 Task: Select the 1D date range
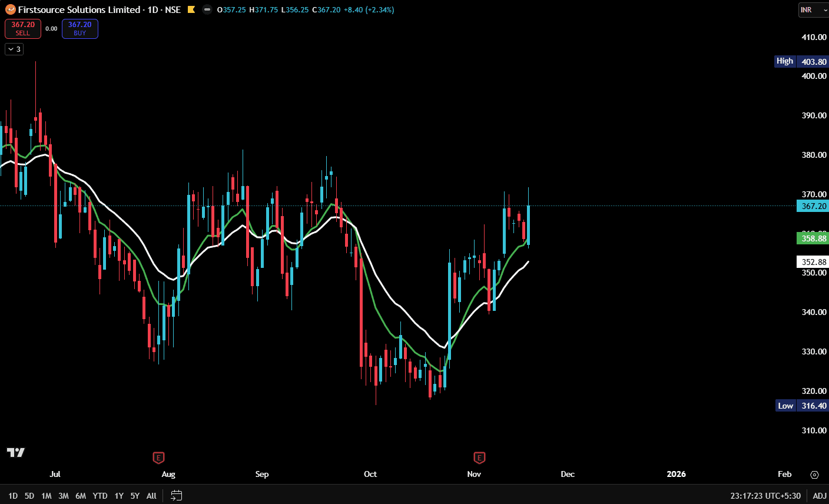[13, 496]
